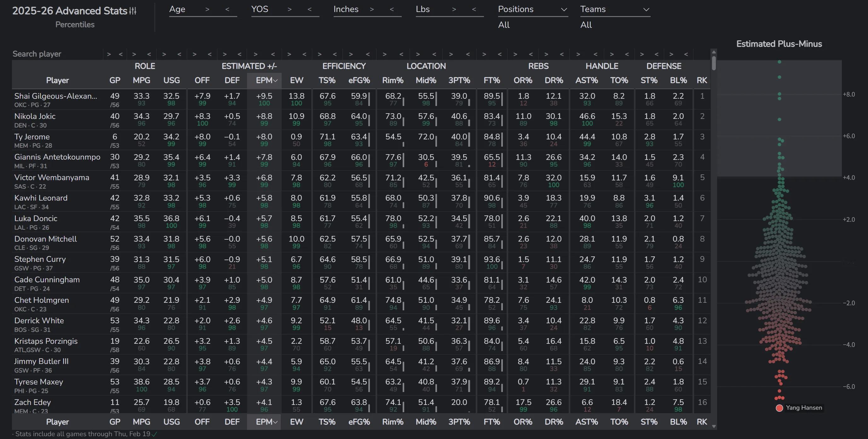Click the less-than filter above EPM column

(273, 54)
